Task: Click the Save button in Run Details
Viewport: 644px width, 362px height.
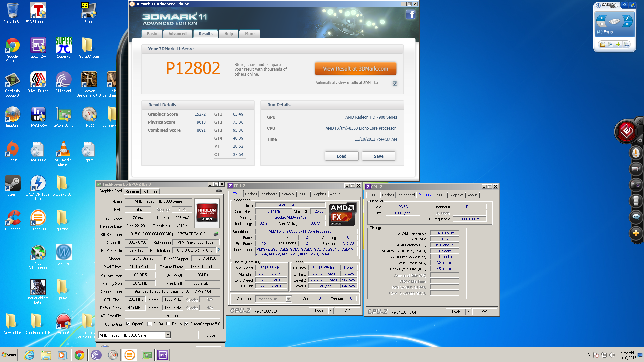Action: (378, 156)
